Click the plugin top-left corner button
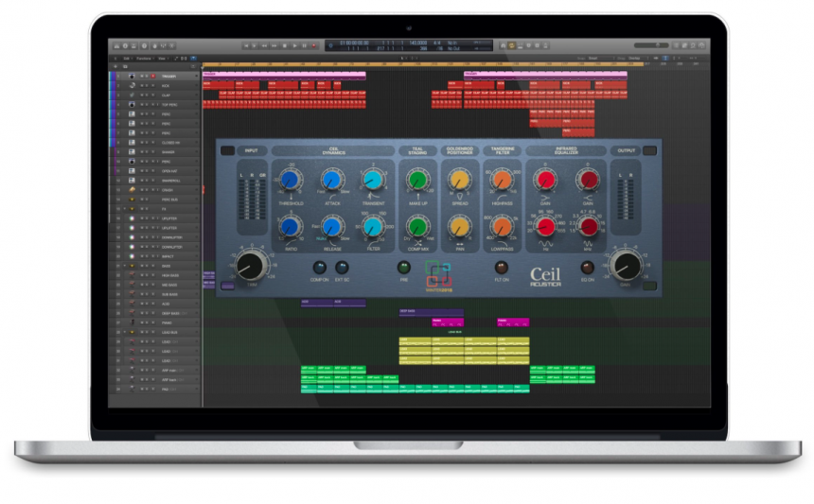Viewport: 814px width, 504px height. tap(227, 151)
